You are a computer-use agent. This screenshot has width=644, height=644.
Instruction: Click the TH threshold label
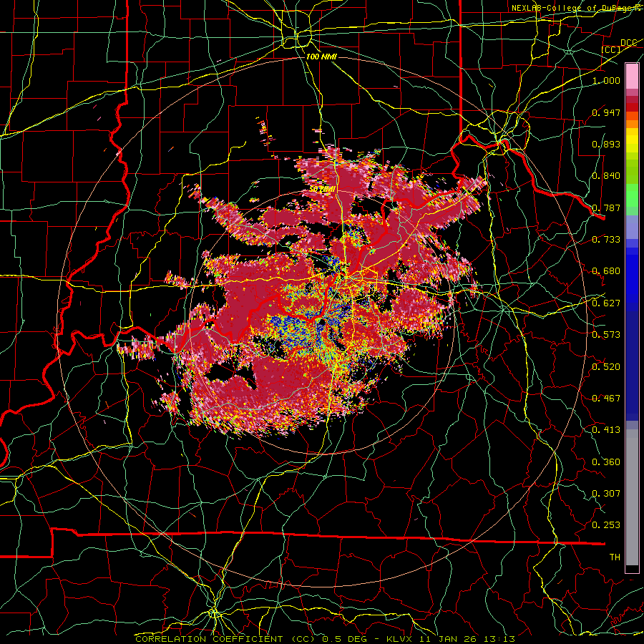615,557
